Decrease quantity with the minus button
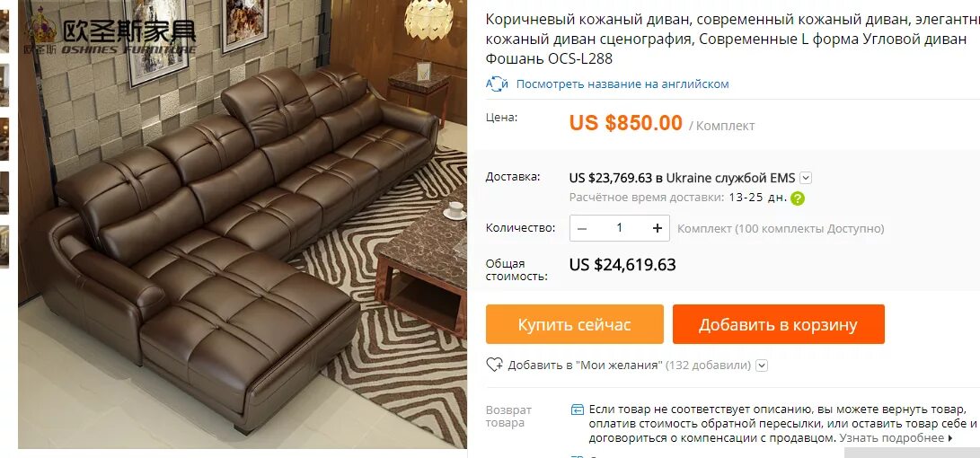 point(582,229)
